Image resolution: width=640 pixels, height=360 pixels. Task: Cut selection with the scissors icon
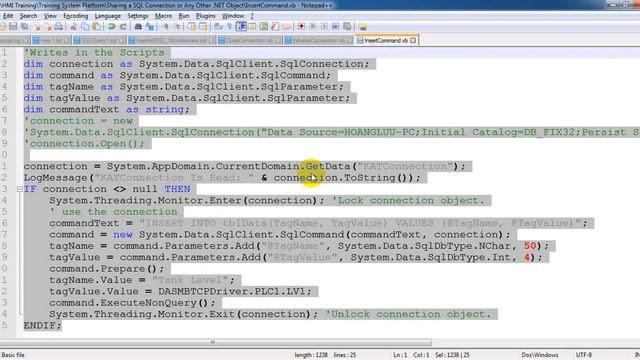coord(73,27)
